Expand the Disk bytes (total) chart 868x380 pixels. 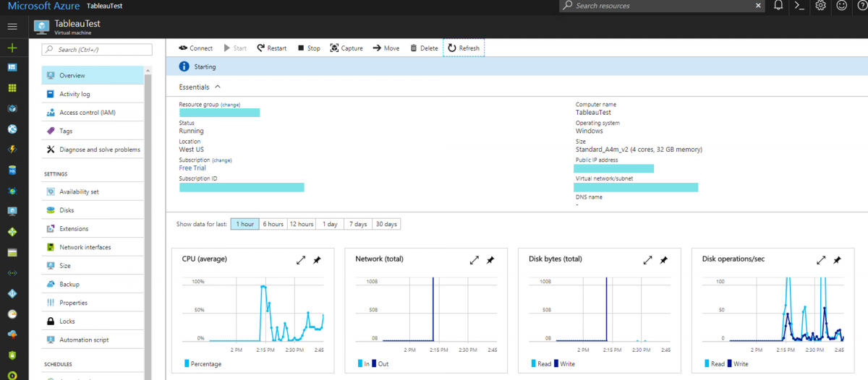[x=648, y=260]
